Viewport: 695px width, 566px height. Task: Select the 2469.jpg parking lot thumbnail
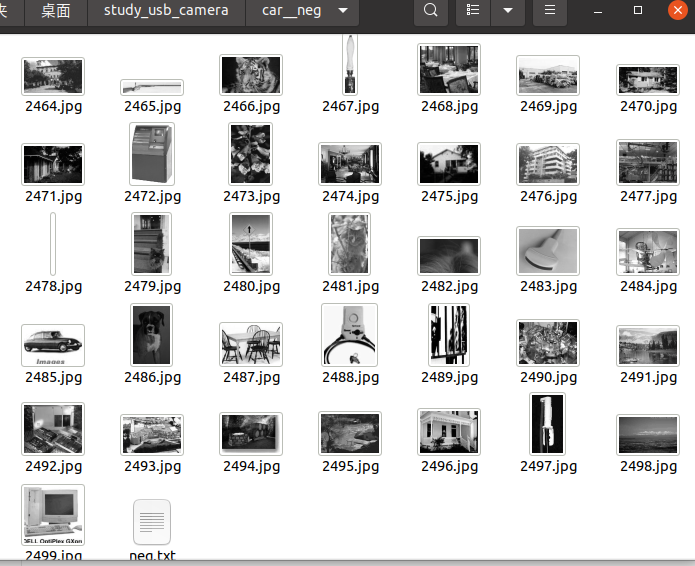point(548,75)
